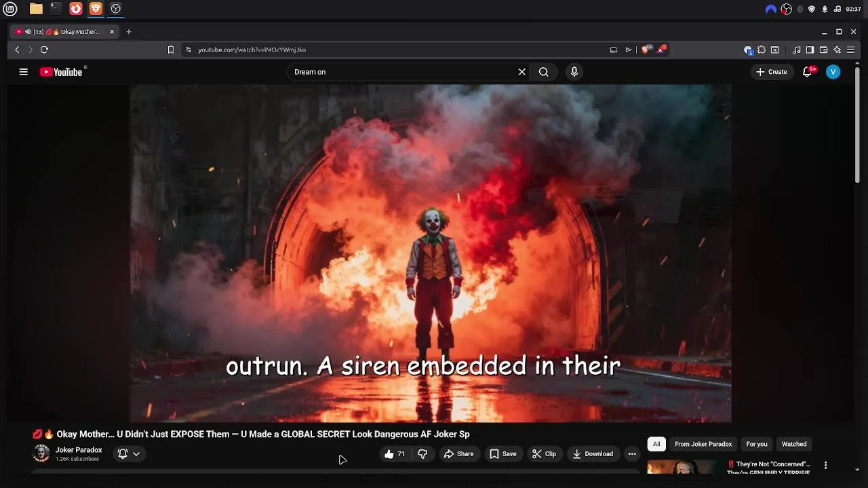Screen dimensions: 868x488
Task: Open Brave playlist music-note icon
Action: pos(797,49)
